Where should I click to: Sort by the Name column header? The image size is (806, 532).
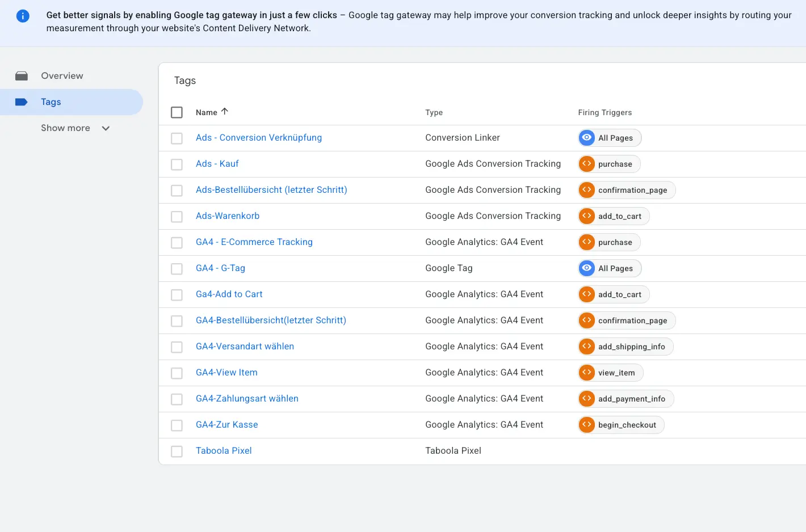click(x=207, y=112)
